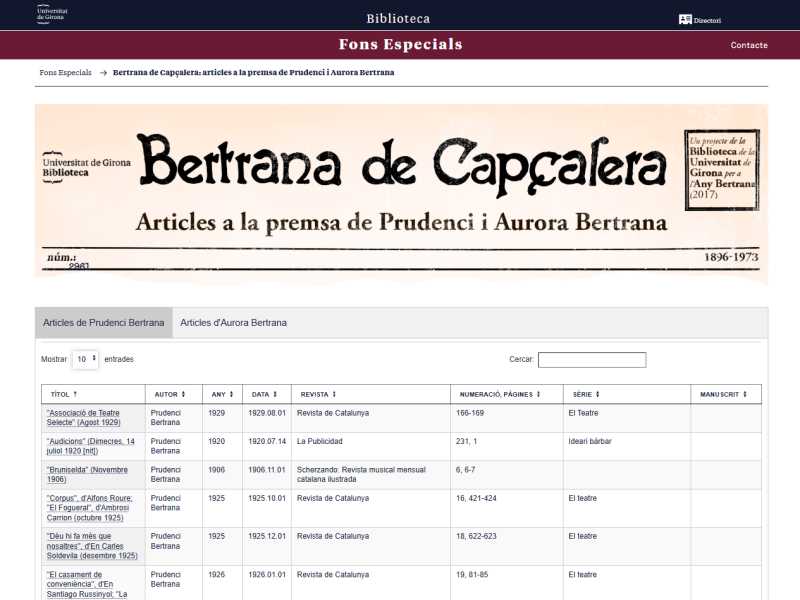The height and width of the screenshot is (600, 800).
Task: Go to Biblioteca header link
Action: point(398,19)
